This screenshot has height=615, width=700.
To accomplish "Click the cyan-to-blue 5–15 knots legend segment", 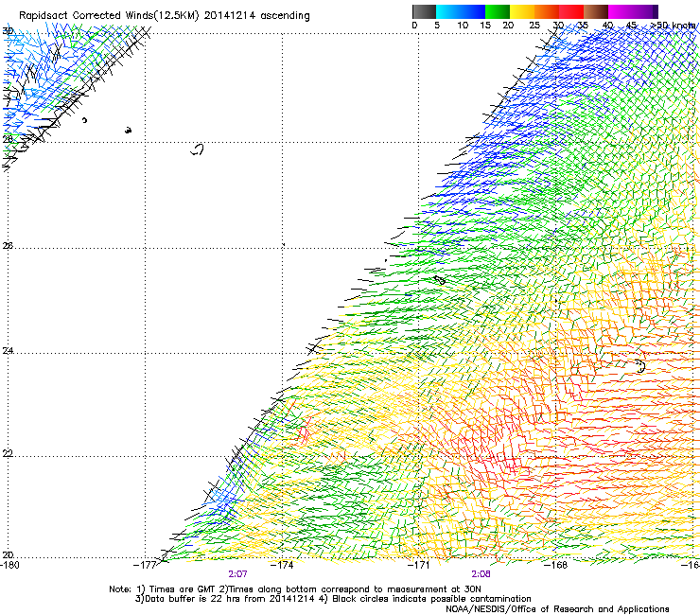I will pyautogui.click(x=461, y=11).
